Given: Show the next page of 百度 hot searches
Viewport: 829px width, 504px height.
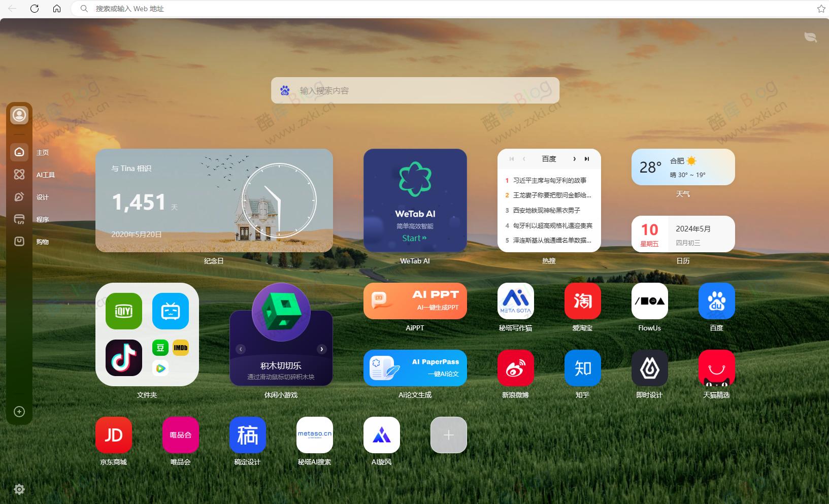Looking at the screenshot, I should tap(574, 159).
